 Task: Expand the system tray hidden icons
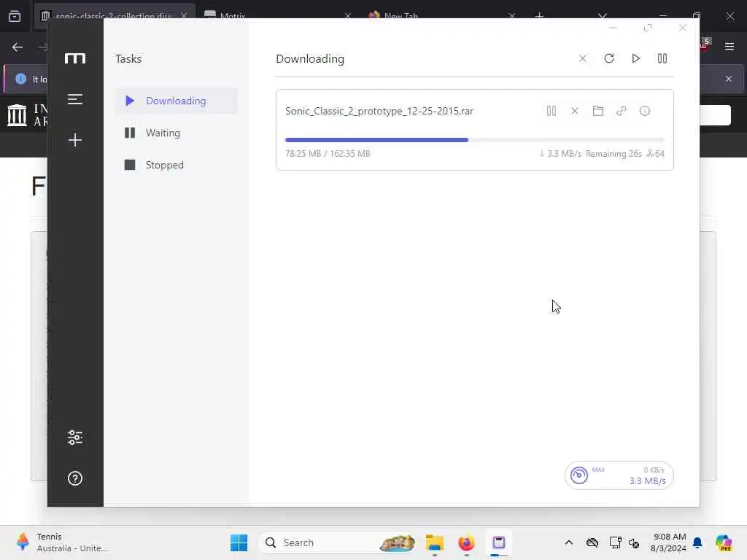click(x=569, y=542)
